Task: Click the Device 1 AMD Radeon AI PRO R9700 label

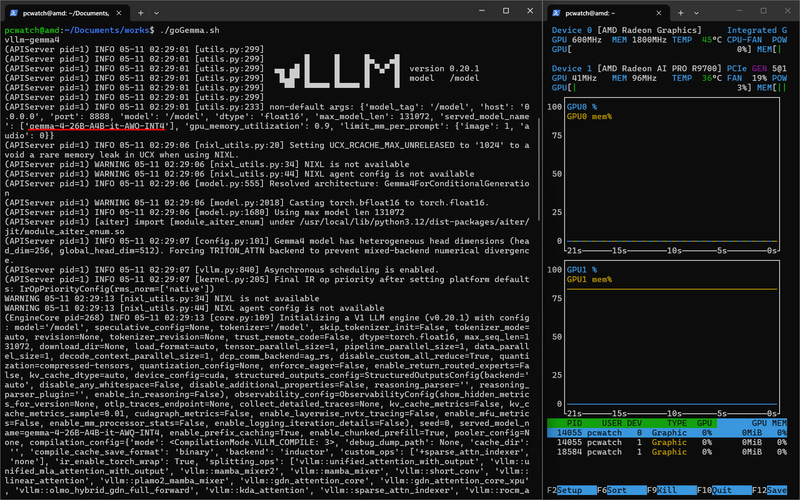Action: click(637, 68)
